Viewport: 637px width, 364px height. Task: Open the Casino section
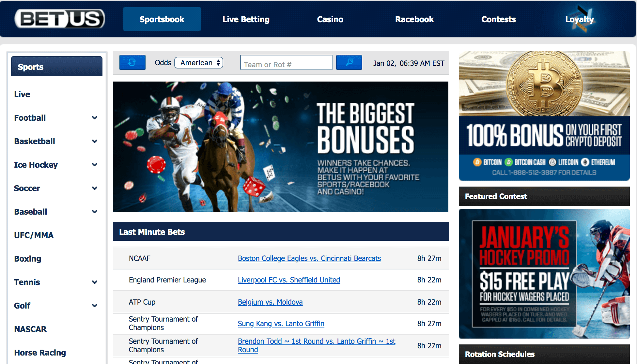[x=330, y=19]
